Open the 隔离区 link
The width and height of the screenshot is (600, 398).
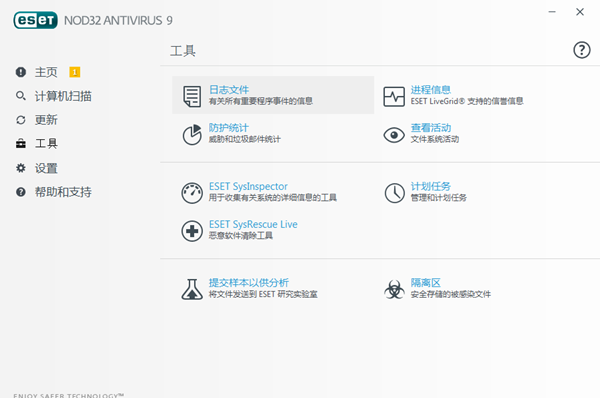(x=426, y=282)
